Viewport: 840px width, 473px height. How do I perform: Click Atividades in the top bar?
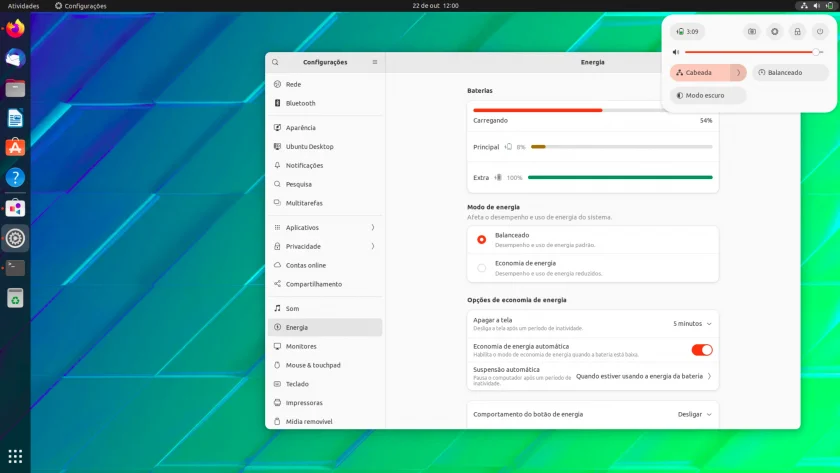point(24,6)
